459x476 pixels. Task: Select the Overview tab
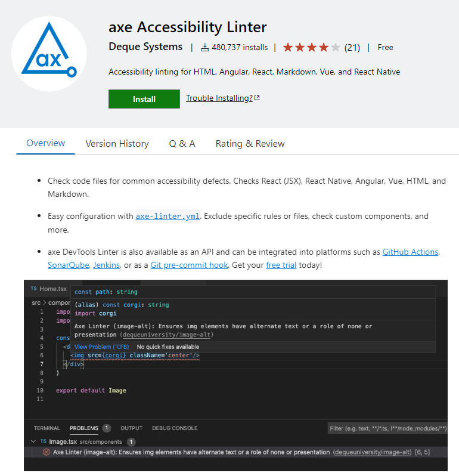[46, 143]
